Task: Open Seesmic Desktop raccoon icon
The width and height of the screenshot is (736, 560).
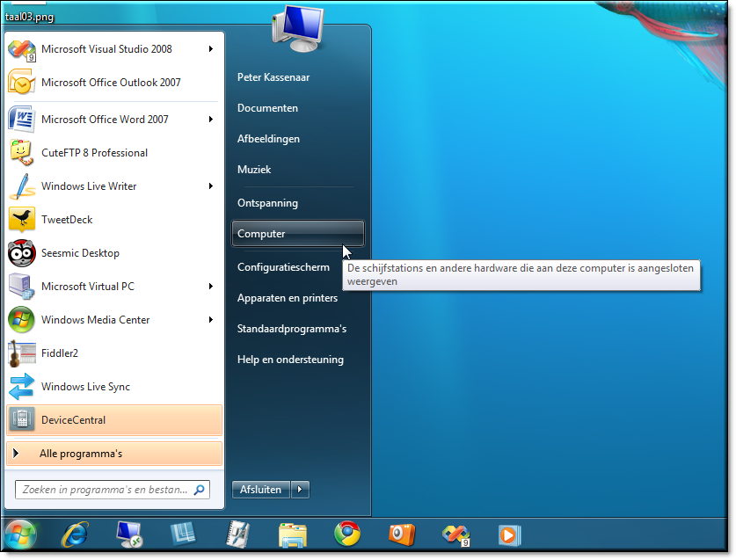Action: (22, 253)
